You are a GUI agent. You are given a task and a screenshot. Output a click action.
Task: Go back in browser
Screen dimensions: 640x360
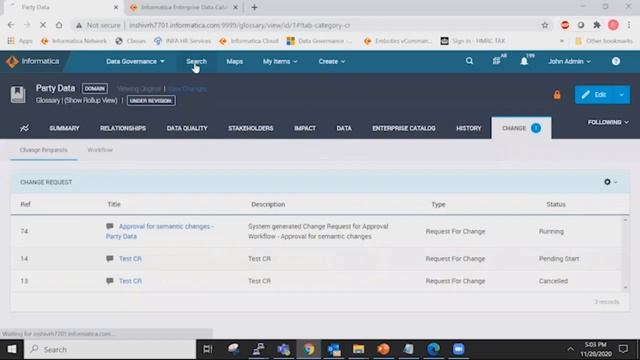point(11,25)
